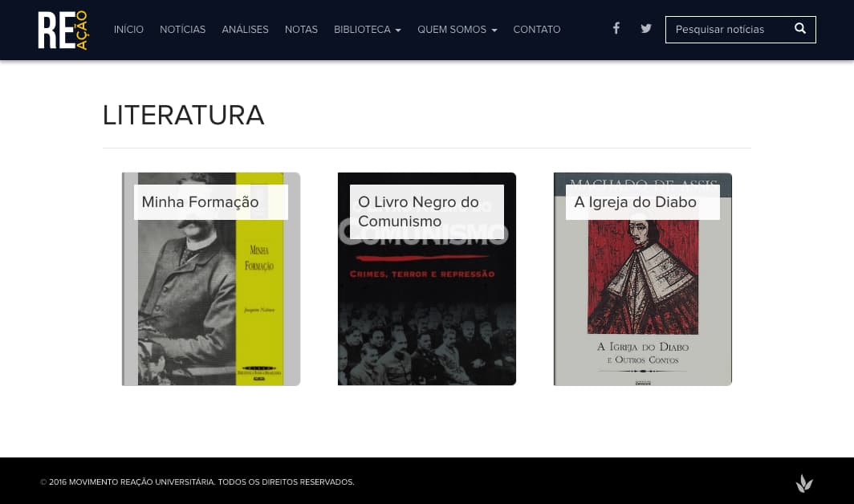Open the NOTAS section
854x504 pixels.
pos(301,30)
